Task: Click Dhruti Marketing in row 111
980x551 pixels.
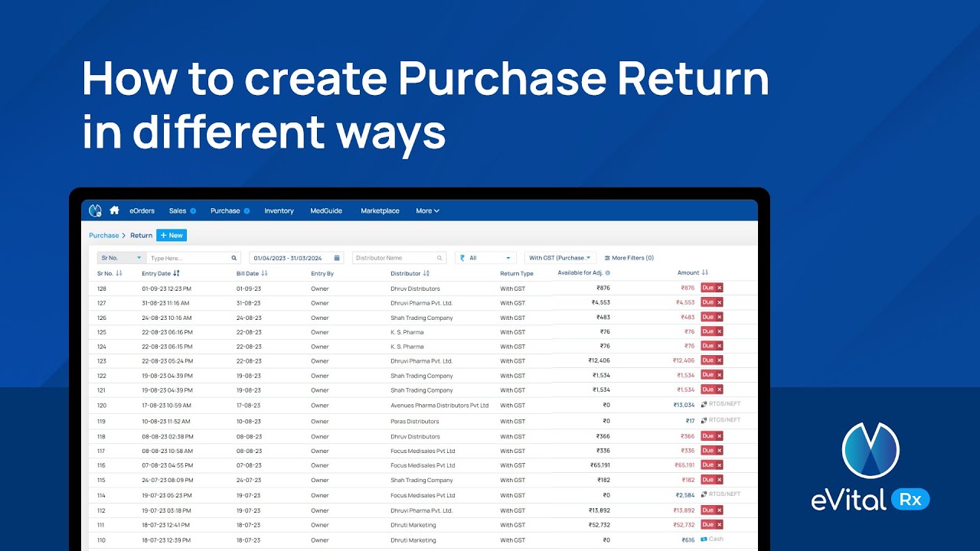Action: 413,525
